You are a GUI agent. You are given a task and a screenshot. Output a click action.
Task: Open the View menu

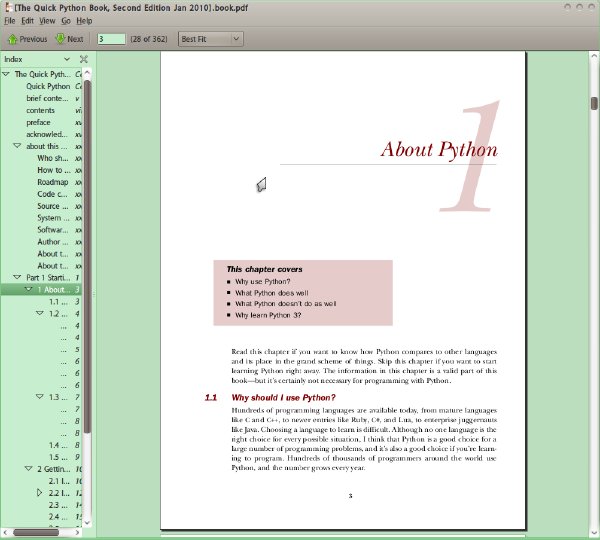pyautogui.click(x=47, y=21)
